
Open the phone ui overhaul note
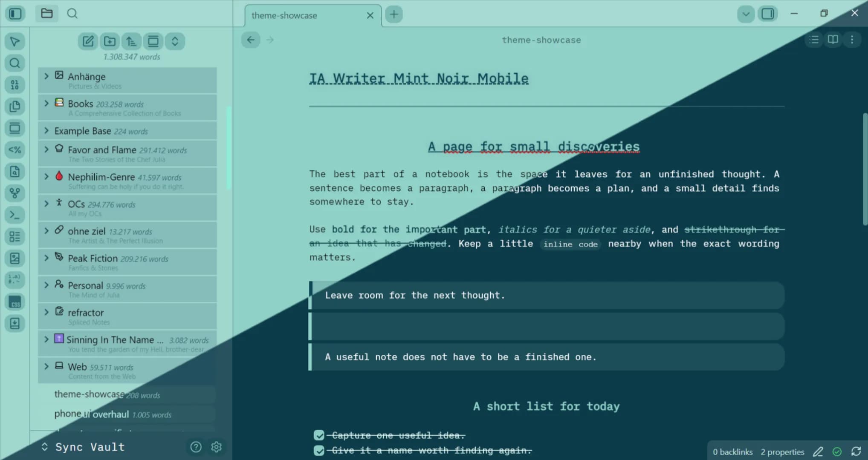127,414
